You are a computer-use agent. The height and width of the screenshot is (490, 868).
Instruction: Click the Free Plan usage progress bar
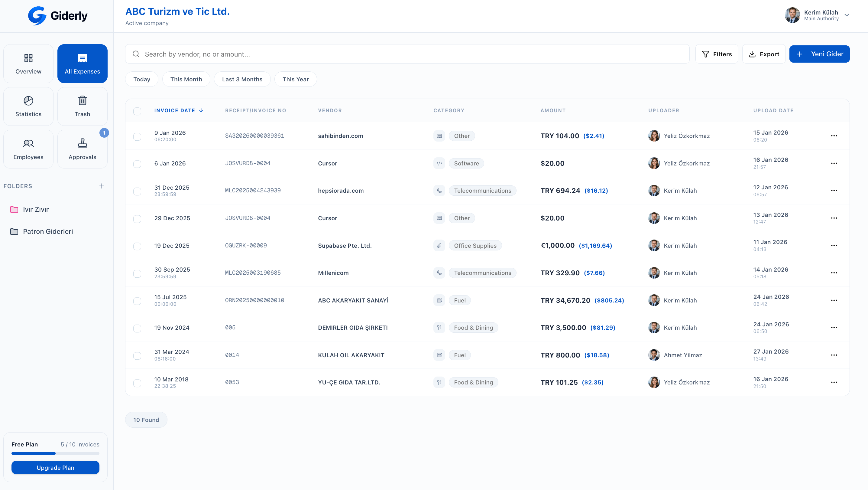(x=55, y=453)
